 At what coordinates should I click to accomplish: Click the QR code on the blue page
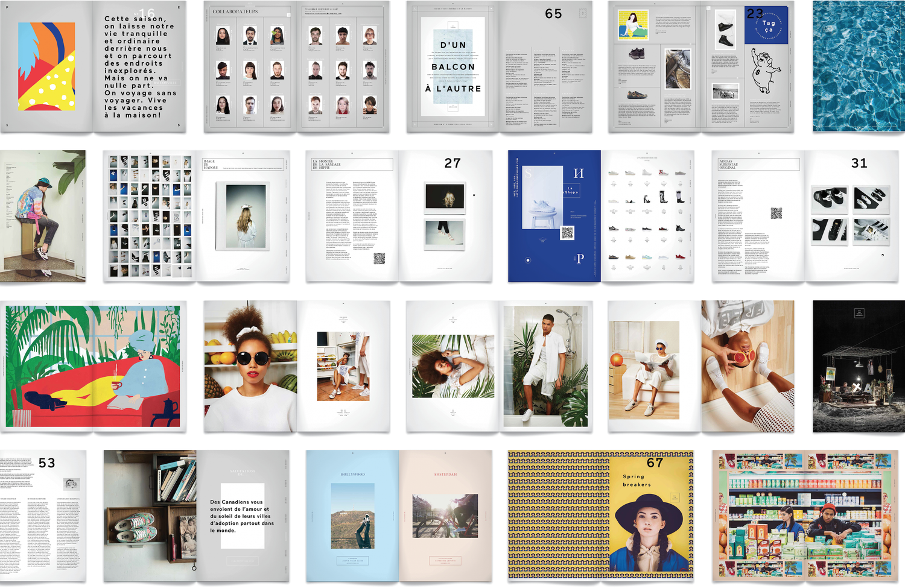(x=567, y=233)
